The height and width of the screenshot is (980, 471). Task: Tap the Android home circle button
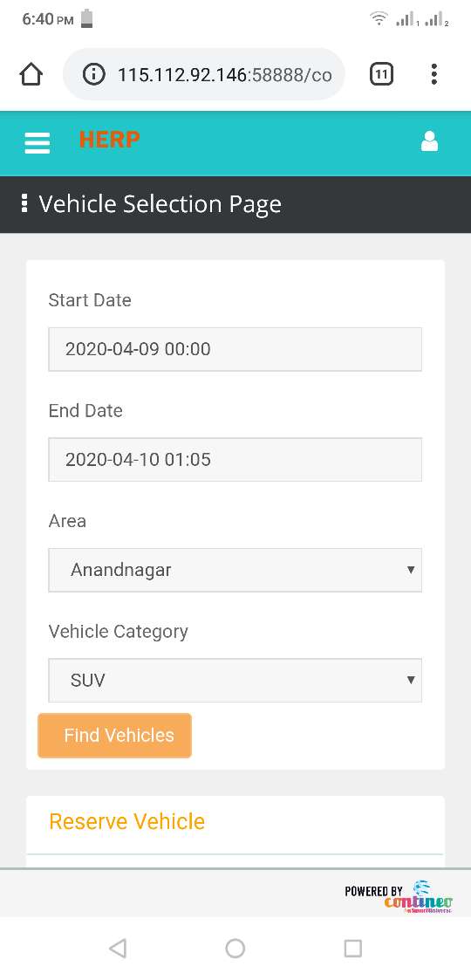click(x=235, y=948)
